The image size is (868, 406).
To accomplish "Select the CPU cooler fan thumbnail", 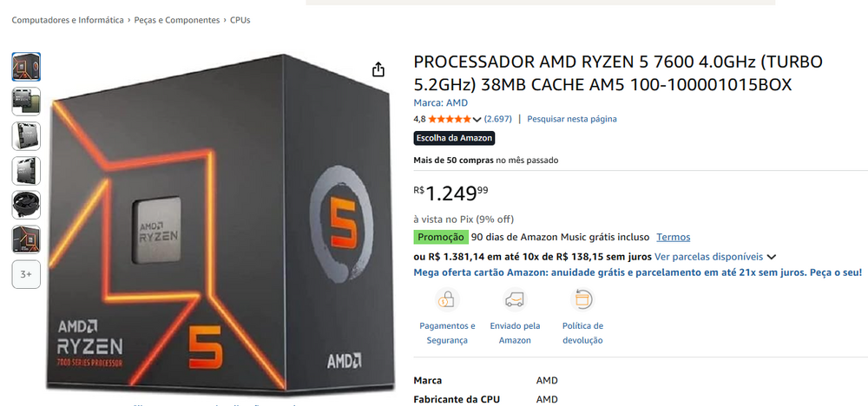I will tap(26, 205).
